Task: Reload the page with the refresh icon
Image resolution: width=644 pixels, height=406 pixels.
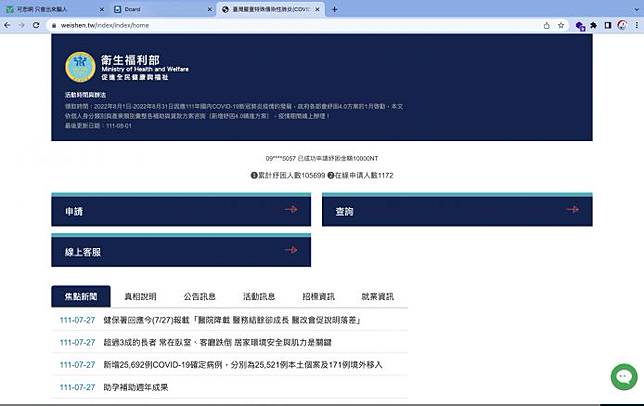Action: point(36,25)
